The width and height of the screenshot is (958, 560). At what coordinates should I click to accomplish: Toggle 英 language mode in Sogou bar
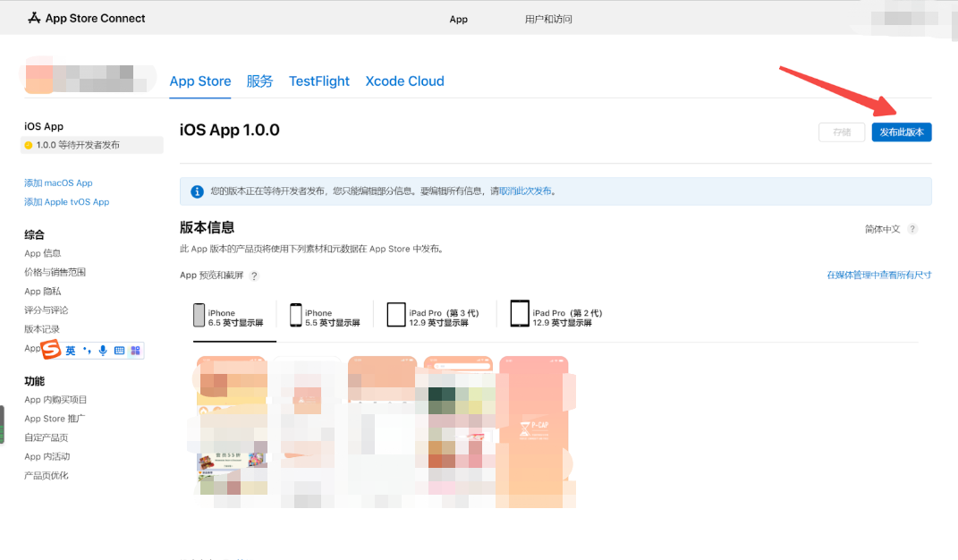coord(71,351)
